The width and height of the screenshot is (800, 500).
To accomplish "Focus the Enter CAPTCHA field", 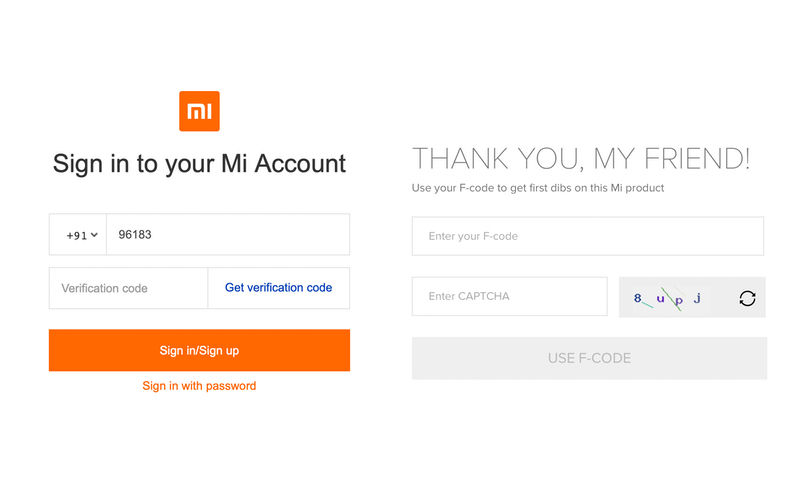I will coord(510,296).
